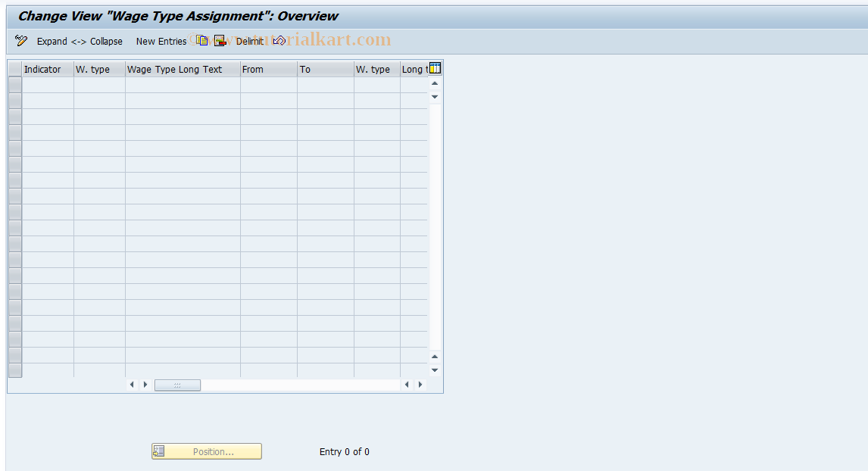Click the first Wage Type Long Text cell
The height and width of the screenshot is (471, 868).
tap(183, 85)
